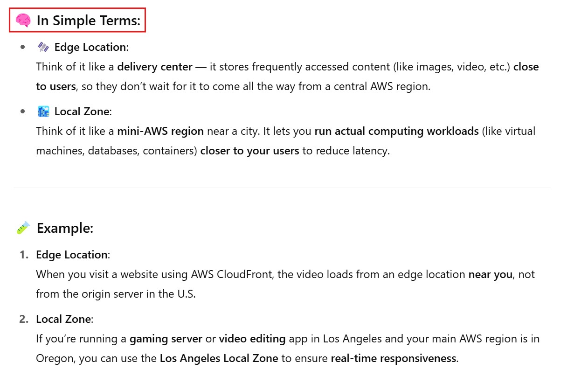This screenshot has width=588, height=390.
Task: Click "Los Angeles Local Zone" bold text
Action: [219, 358]
